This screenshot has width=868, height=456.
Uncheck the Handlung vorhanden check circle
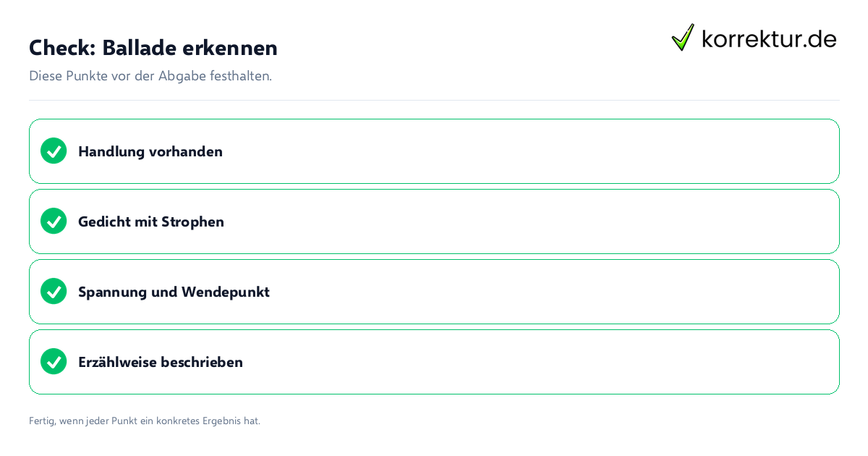point(54,151)
